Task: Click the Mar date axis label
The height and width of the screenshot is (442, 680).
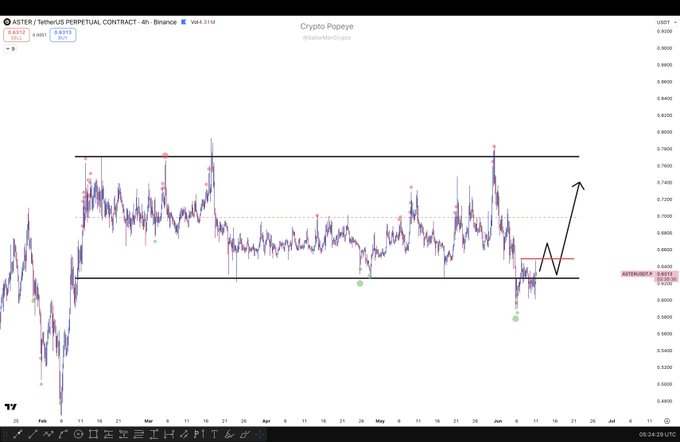Action: 149,421
